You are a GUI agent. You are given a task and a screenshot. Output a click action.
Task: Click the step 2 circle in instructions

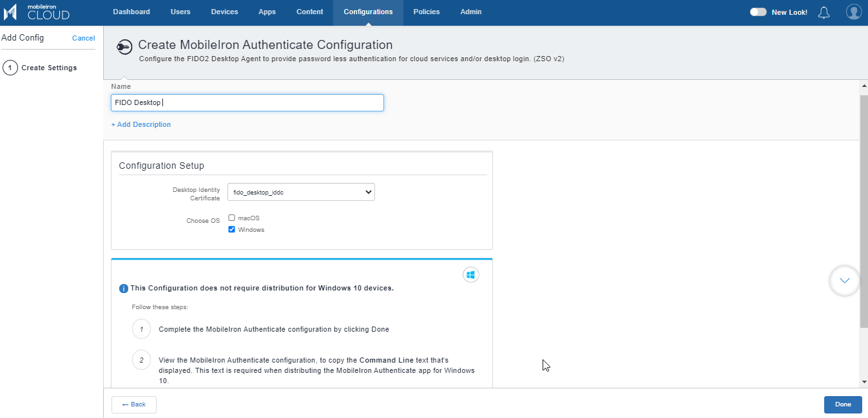click(x=141, y=359)
